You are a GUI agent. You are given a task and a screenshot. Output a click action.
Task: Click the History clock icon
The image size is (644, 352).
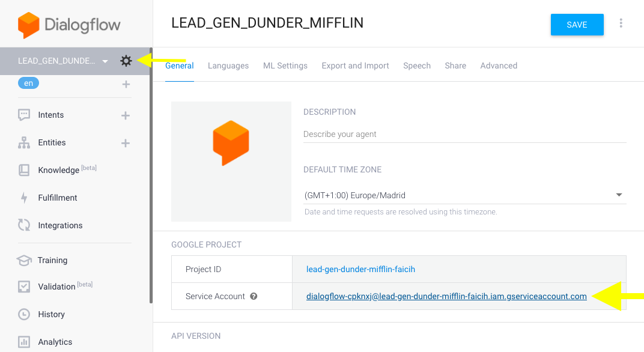24,314
